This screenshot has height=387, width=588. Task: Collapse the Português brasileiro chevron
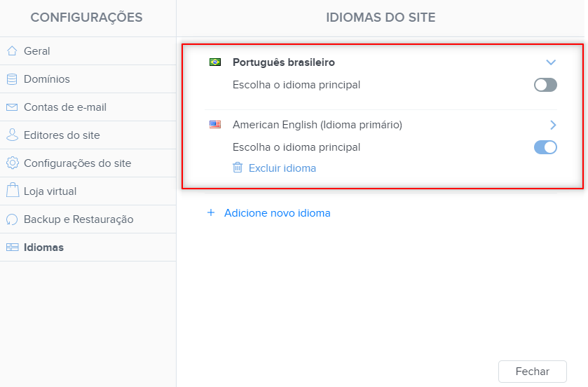[x=550, y=62]
